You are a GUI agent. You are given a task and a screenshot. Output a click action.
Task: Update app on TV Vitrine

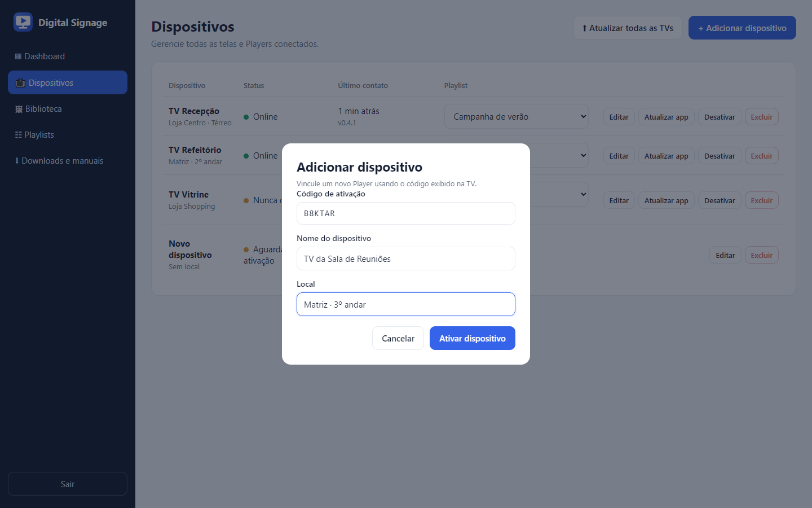tap(667, 200)
